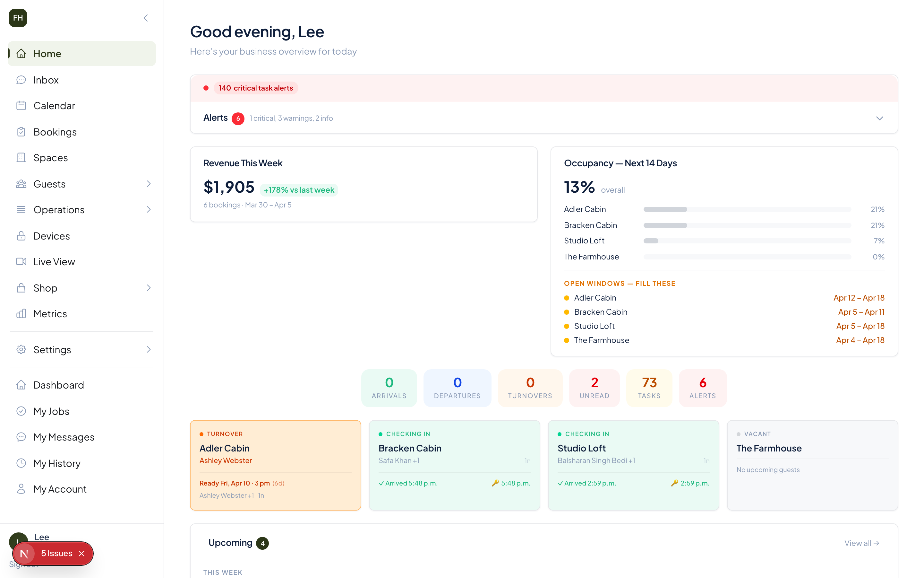Click the My Messages bubble icon
The height and width of the screenshot is (578, 924).
click(x=21, y=437)
